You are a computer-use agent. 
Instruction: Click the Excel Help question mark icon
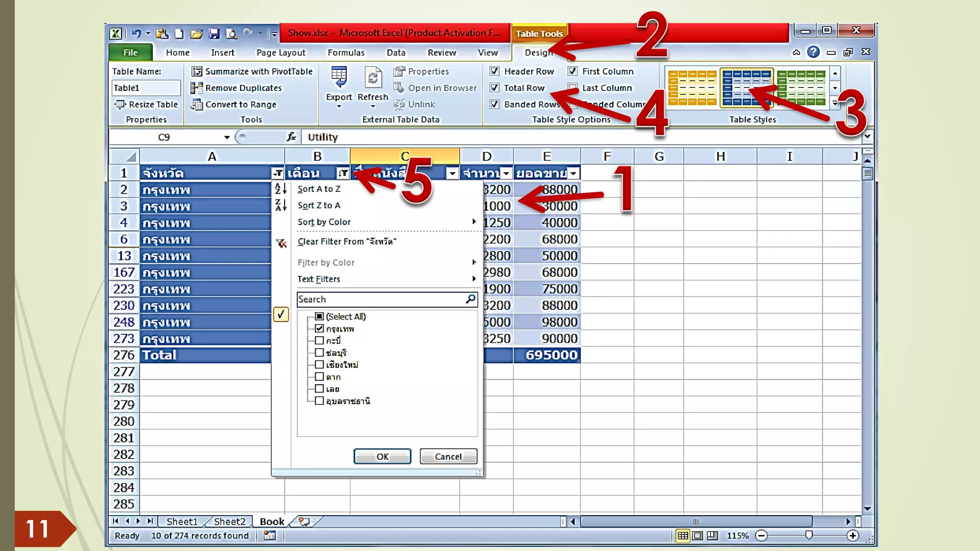point(813,52)
